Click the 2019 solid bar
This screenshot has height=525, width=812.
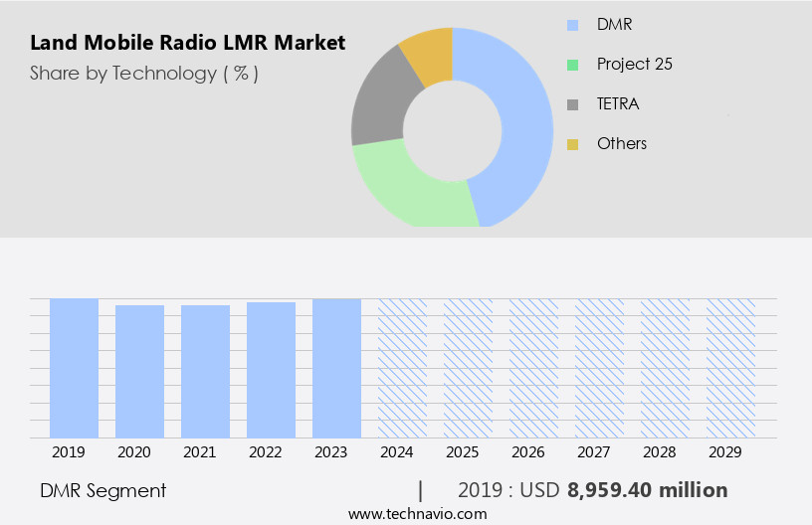[75, 368]
